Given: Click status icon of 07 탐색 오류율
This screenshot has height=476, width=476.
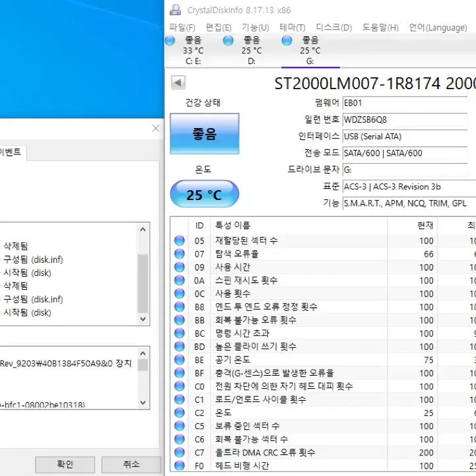Looking at the screenshot, I should [180, 254].
